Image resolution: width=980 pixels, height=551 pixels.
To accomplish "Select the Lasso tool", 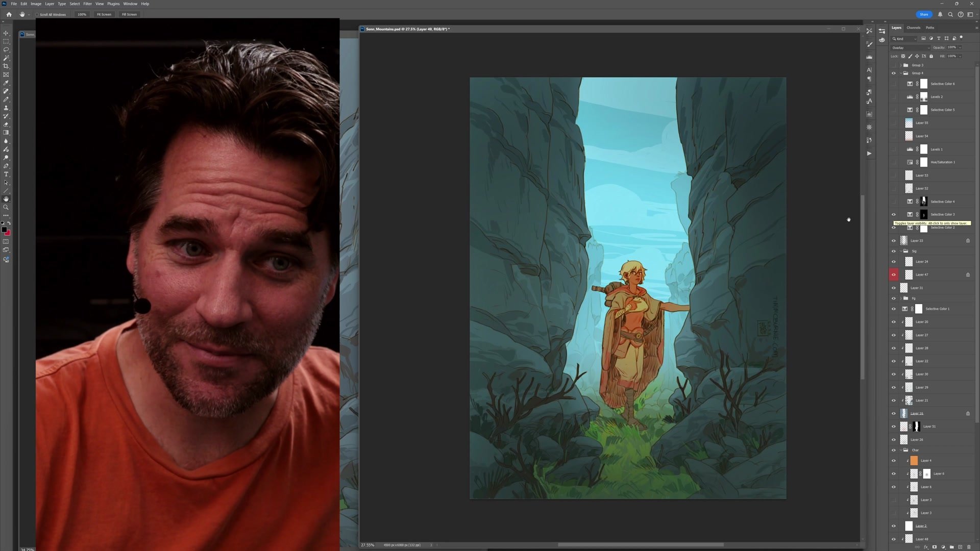I will coord(6,49).
